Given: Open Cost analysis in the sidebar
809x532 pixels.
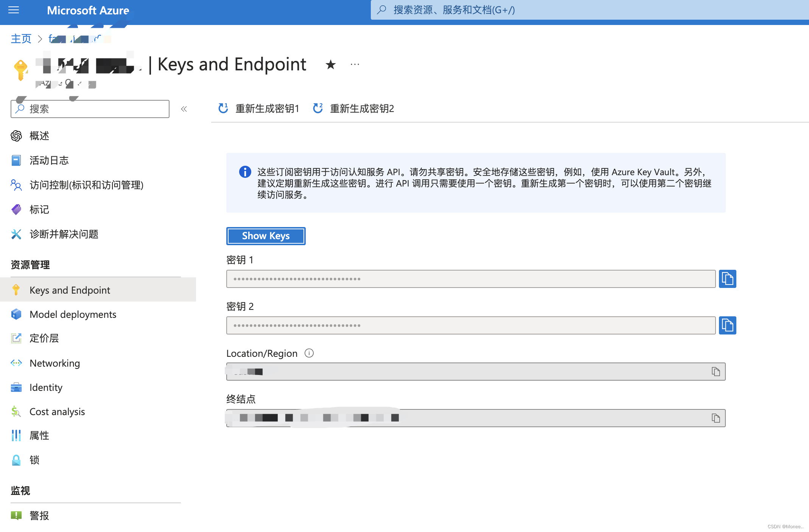Looking at the screenshot, I should click(57, 412).
